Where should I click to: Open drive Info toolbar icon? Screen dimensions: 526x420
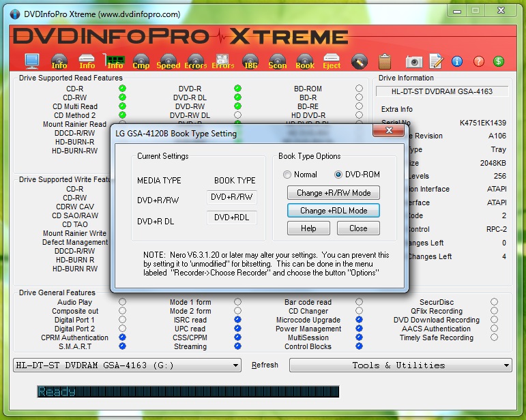coord(87,61)
